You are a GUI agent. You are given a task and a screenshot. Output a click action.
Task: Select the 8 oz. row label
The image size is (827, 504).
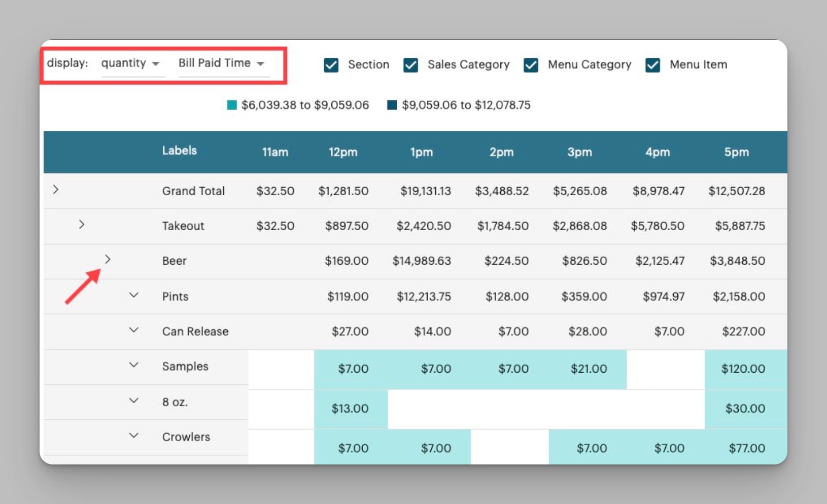tap(175, 402)
